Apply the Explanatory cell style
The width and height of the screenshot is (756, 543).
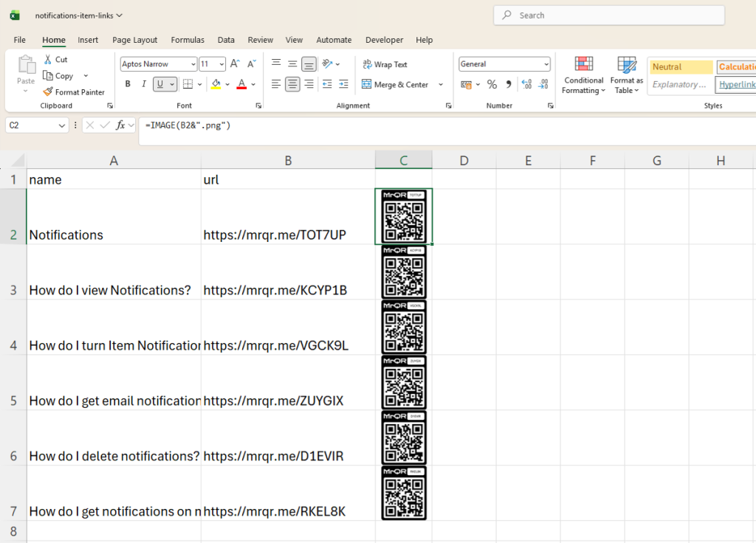[x=681, y=84]
